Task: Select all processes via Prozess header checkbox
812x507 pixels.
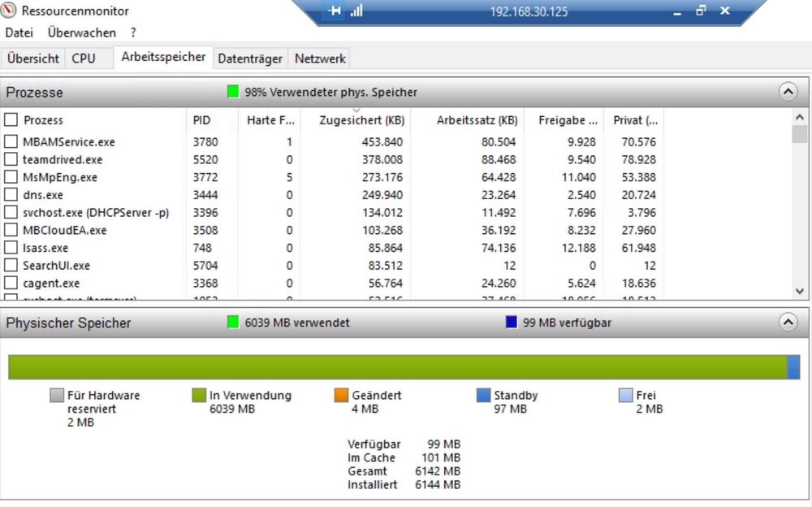Action: (x=11, y=120)
